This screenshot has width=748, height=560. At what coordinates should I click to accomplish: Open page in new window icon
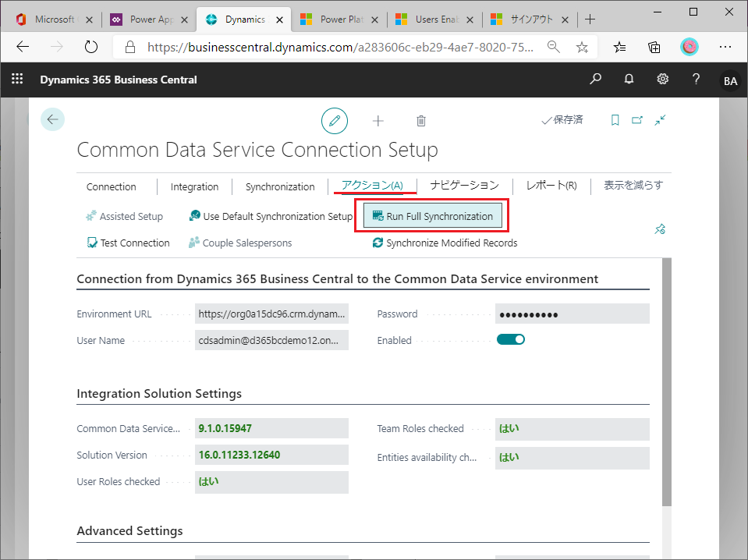tap(637, 120)
